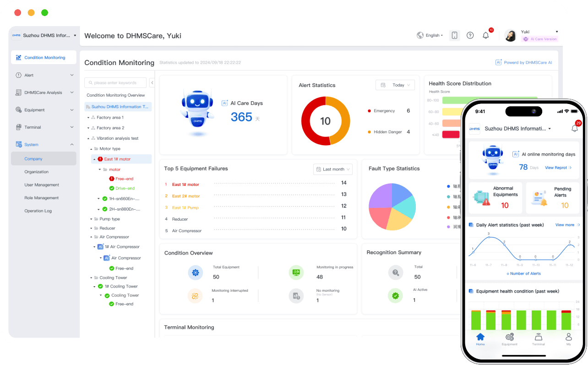Click the Total Equipment gear icon
The width and height of the screenshot is (588, 365).
point(196,272)
